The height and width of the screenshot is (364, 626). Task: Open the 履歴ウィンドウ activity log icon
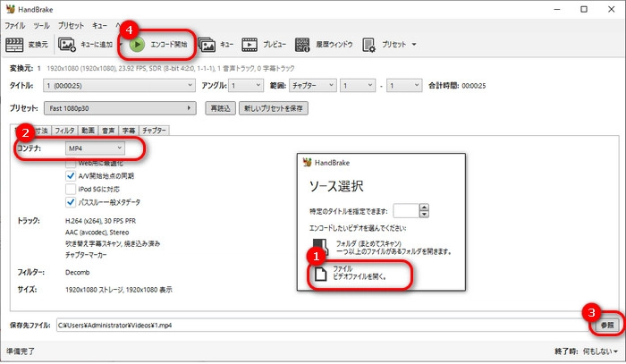[x=302, y=45]
